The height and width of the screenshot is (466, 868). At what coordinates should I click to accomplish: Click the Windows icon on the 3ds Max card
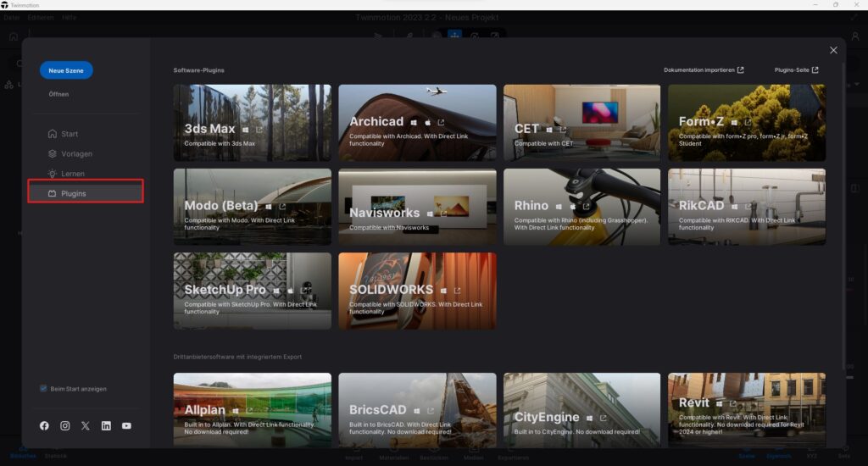(x=245, y=130)
